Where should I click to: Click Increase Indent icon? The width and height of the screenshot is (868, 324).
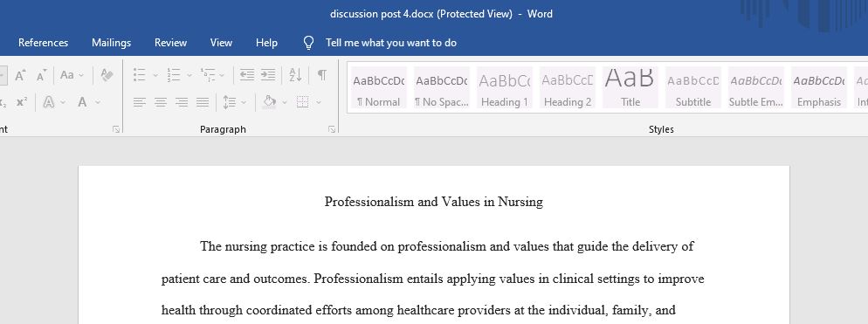tap(268, 75)
